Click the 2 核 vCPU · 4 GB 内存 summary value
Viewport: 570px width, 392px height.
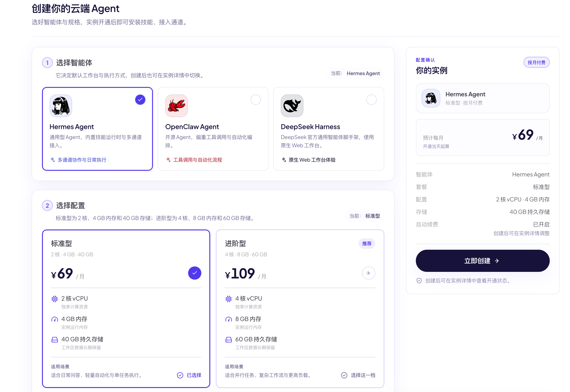tap(523, 200)
